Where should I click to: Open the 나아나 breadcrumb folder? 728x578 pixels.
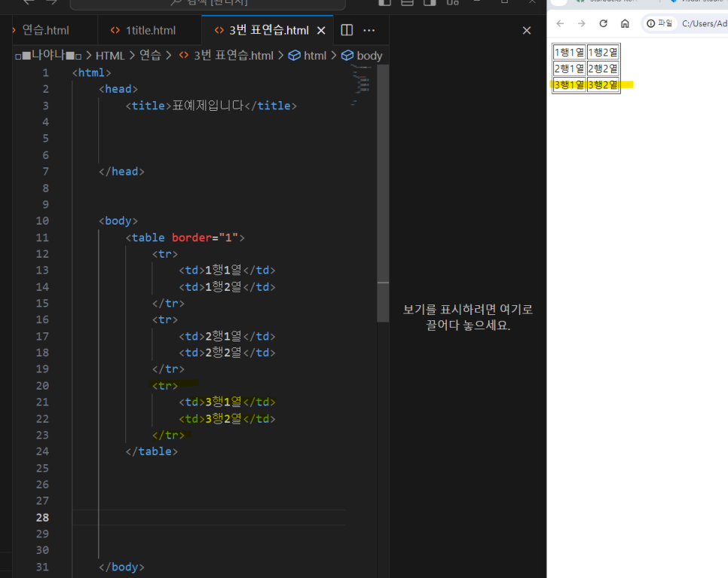tap(48, 55)
